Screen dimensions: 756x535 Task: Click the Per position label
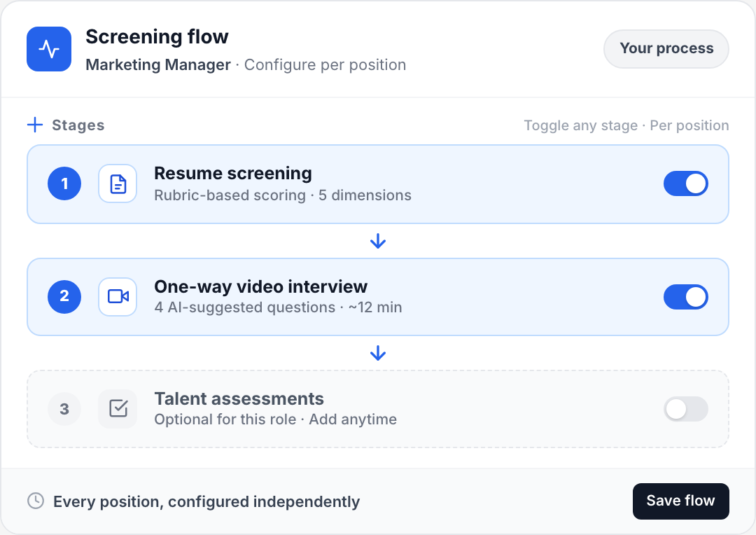tap(689, 125)
